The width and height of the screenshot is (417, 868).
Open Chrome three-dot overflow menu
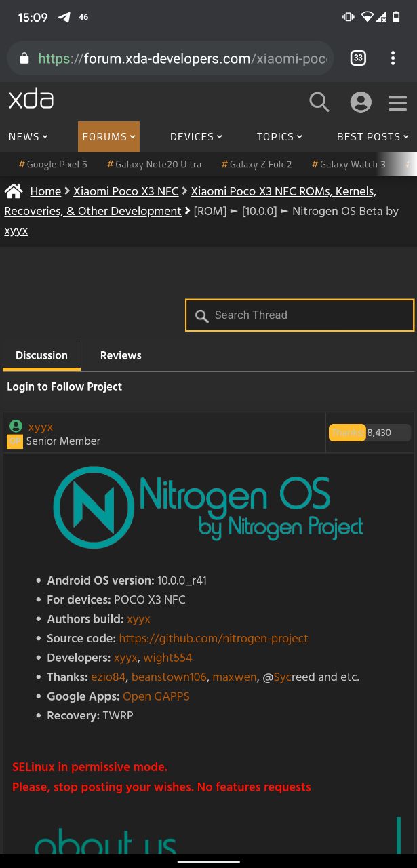393,58
